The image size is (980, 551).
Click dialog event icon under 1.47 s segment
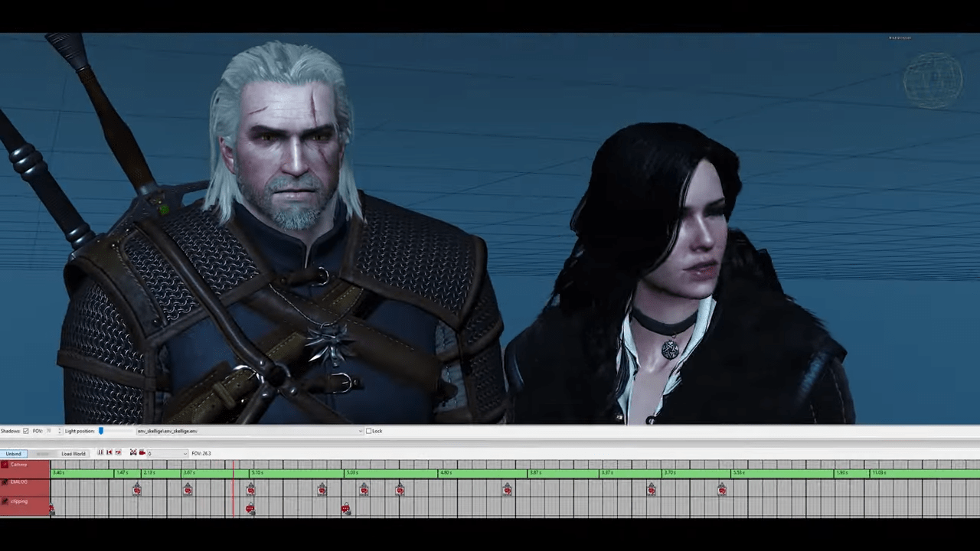137,488
